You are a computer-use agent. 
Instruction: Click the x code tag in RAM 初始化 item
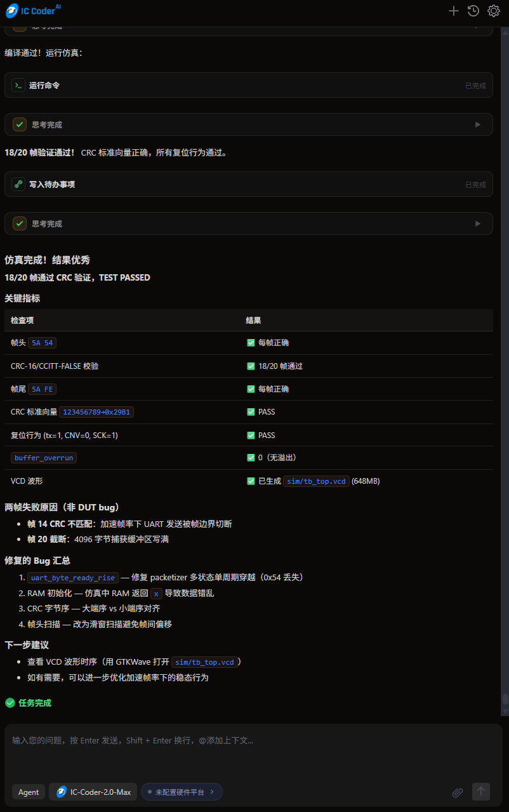tap(156, 594)
